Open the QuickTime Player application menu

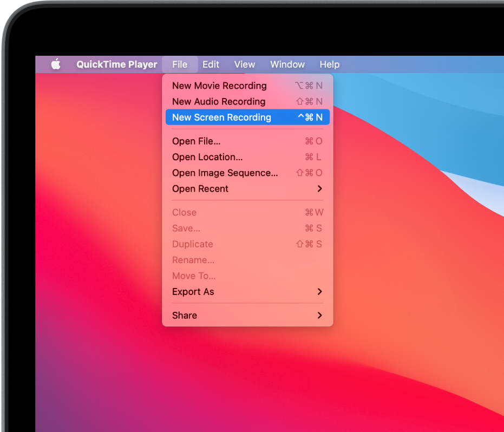(116, 64)
